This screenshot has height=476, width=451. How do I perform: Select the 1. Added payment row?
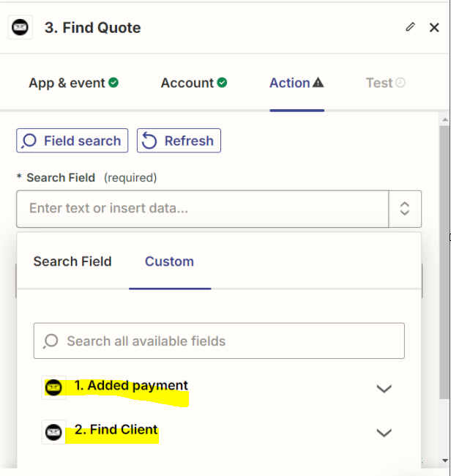(x=219, y=387)
